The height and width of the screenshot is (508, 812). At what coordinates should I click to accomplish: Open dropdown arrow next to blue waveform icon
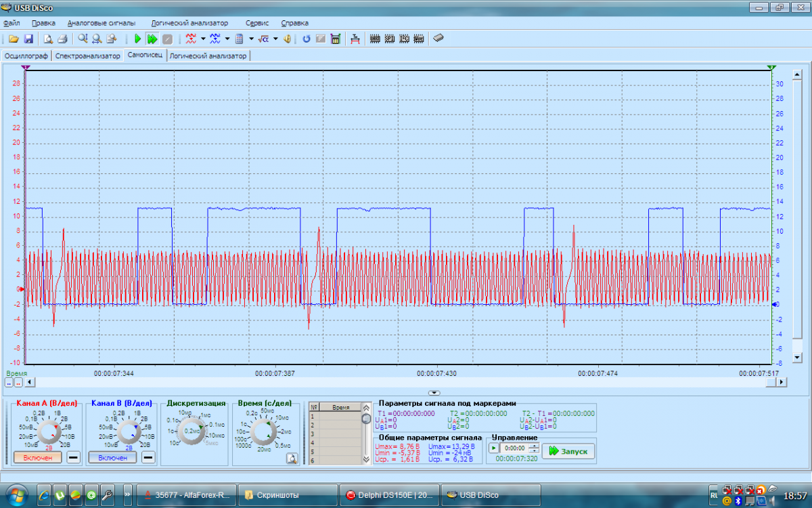coord(227,39)
